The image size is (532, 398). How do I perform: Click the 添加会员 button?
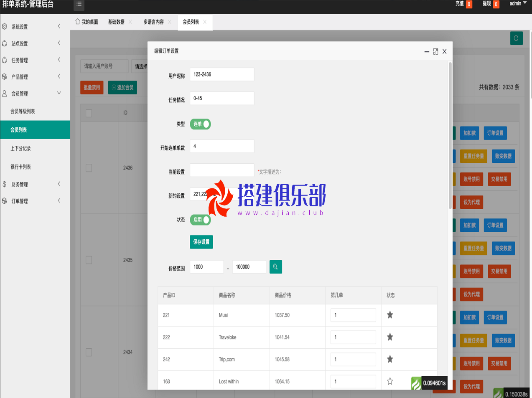pos(122,87)
